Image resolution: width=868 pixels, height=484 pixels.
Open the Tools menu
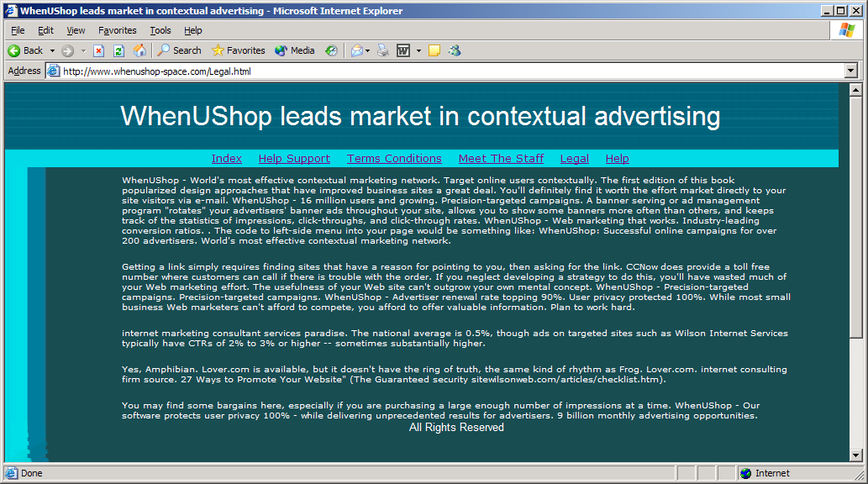[160, 30]
